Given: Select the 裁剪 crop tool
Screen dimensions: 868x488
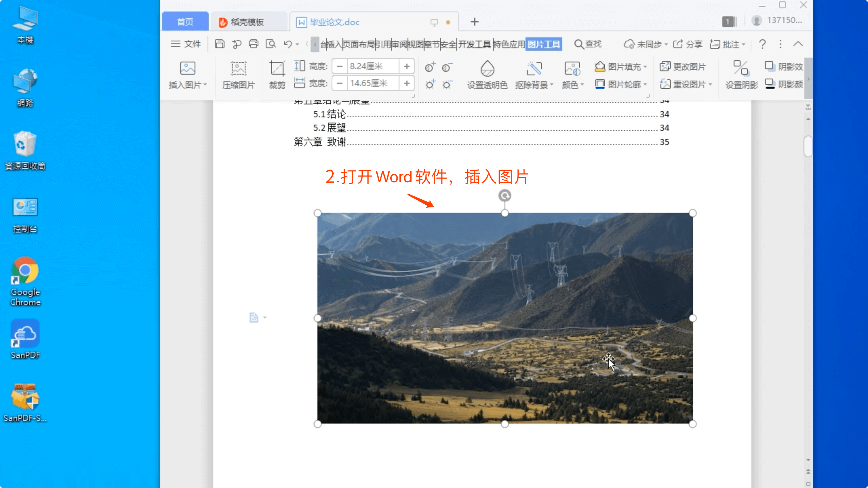Looking at the screenshot, I should pyautogui.click(x=277, y=75).
